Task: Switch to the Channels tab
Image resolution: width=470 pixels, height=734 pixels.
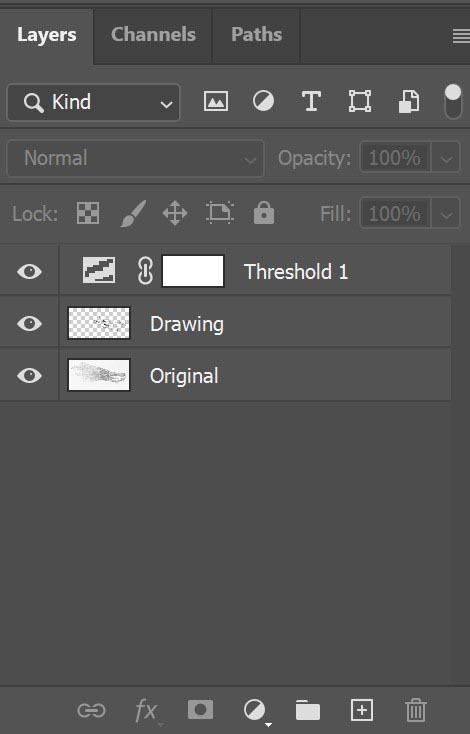Action: tap(153, 35)
